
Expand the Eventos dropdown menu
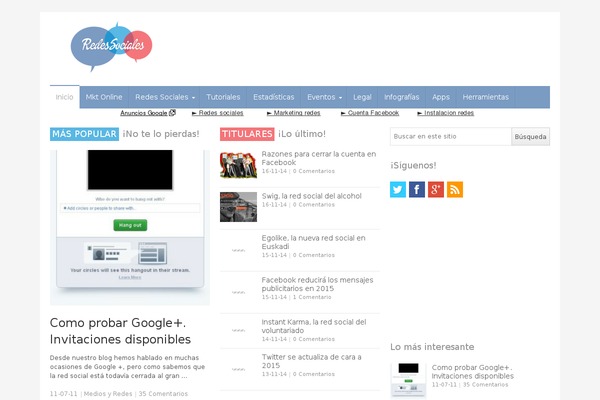click(x=324, y=97)
